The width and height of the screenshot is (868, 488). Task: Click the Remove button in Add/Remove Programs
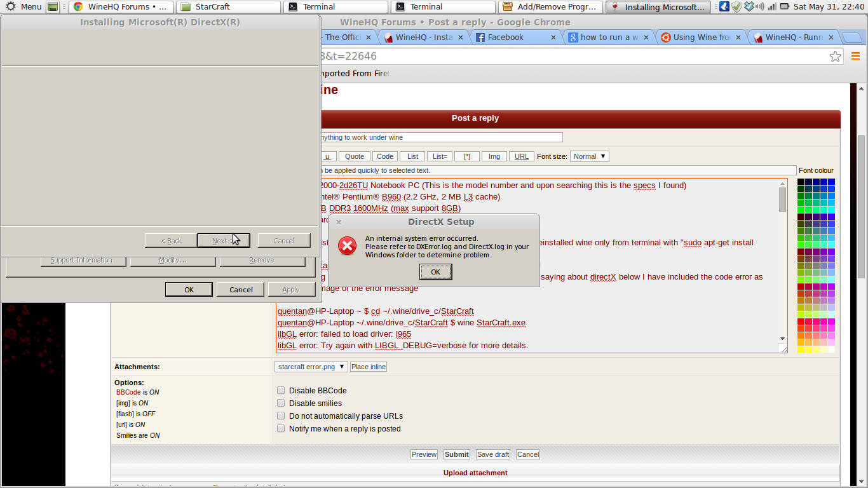[x=262, y=261]
